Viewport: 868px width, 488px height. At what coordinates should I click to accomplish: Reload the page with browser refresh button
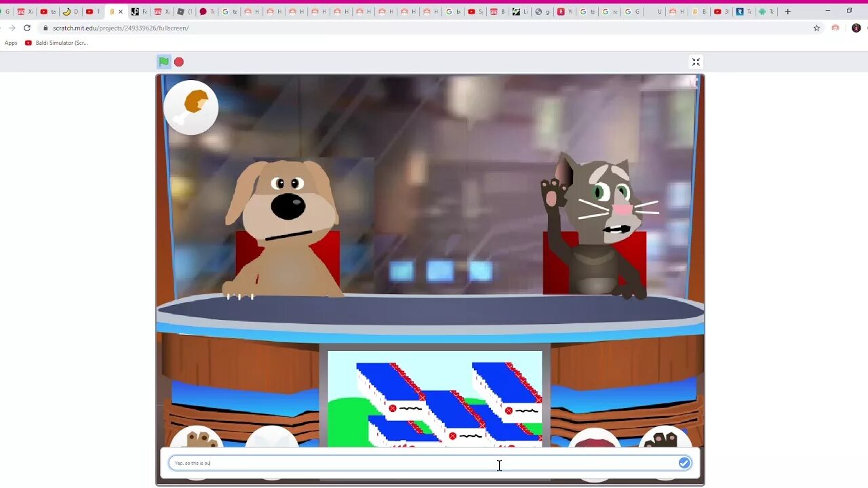click(27, 28)
